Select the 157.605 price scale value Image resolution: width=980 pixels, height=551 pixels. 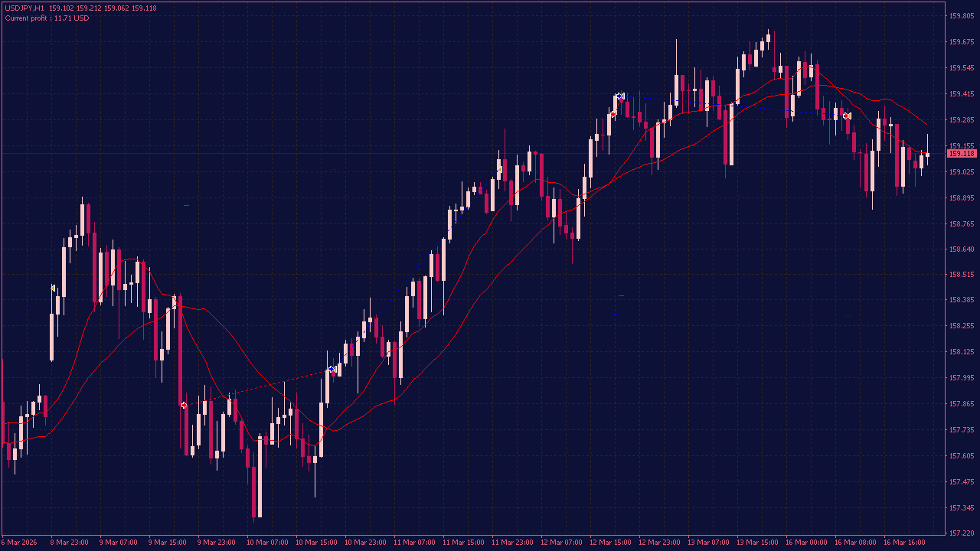(x=962, y=456)
